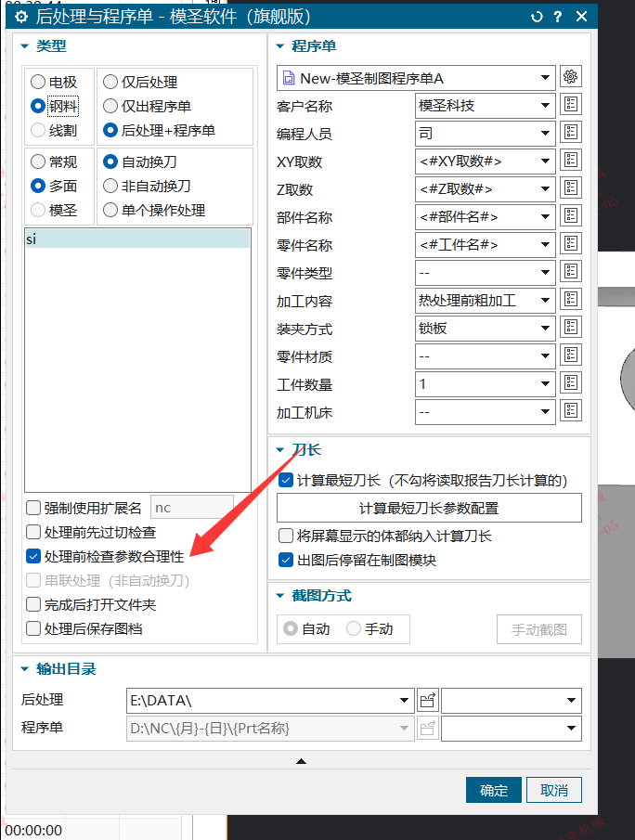The width and height of the screenshot is (635, 840).
Task: Enable 强制使用扩展名 checkbox
Action: pos(33,508)
